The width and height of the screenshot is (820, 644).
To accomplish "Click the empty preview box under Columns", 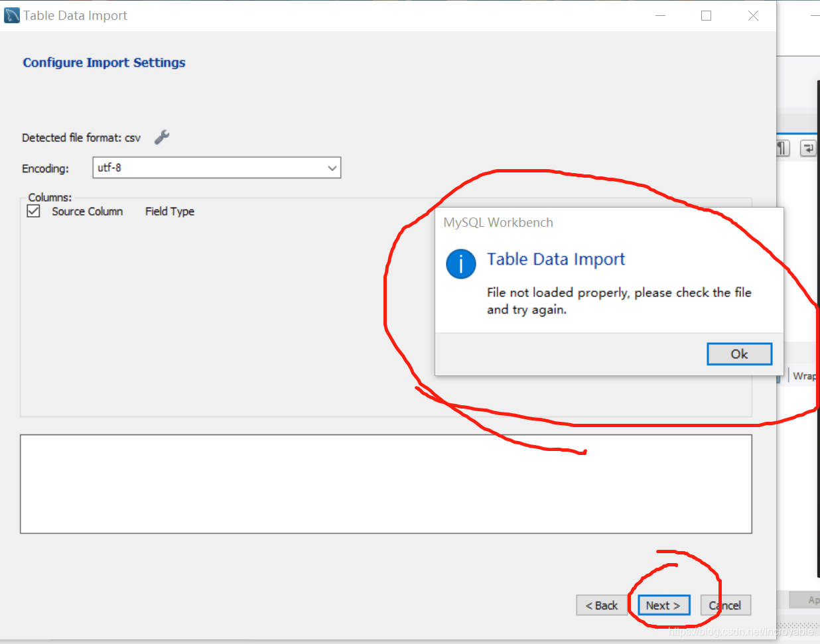I will [x=386, y=484].
